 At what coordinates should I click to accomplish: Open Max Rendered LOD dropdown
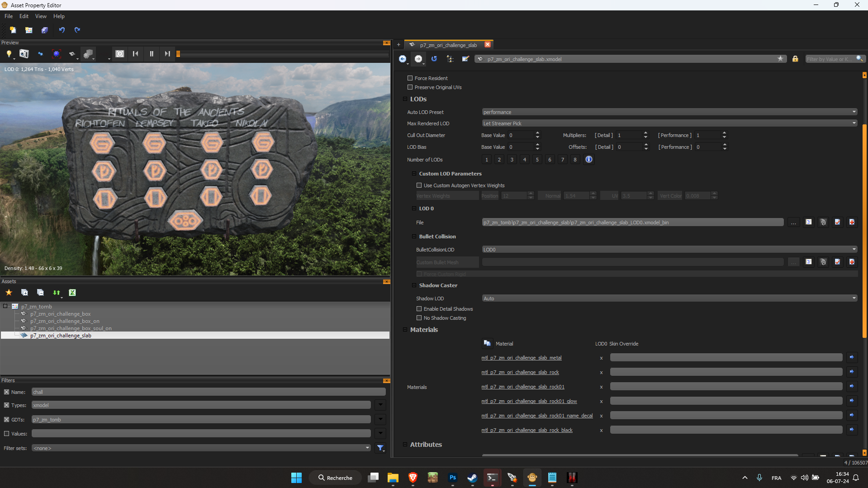[669, 123]
